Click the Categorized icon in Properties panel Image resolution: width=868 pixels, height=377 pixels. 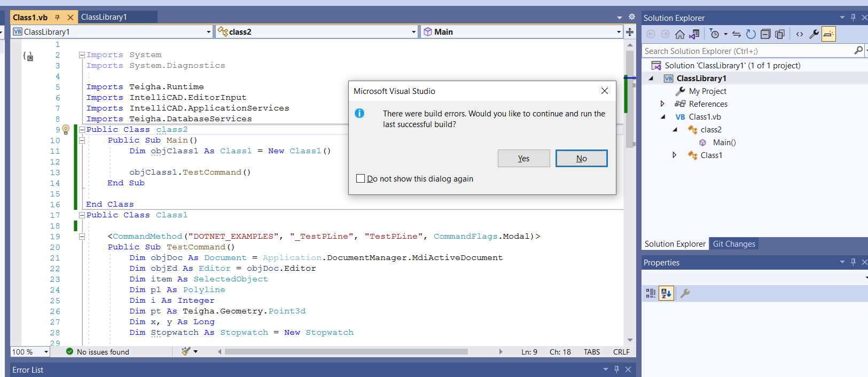[651, 293]
